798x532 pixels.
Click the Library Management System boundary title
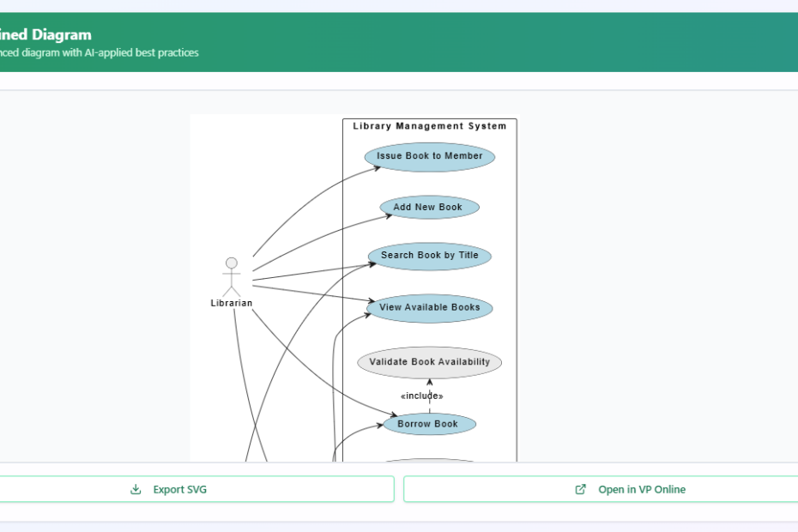tap(429, 125)
